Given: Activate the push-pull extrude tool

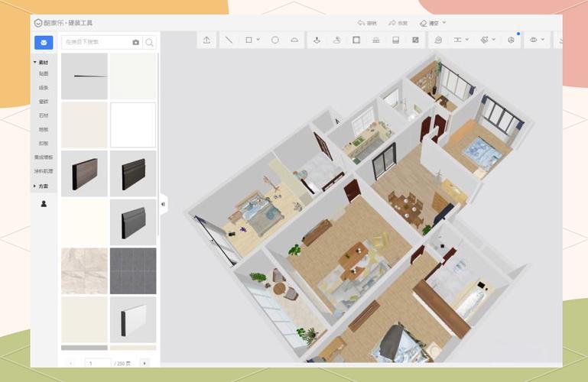Looking at the screenshot, I should 317,40.
